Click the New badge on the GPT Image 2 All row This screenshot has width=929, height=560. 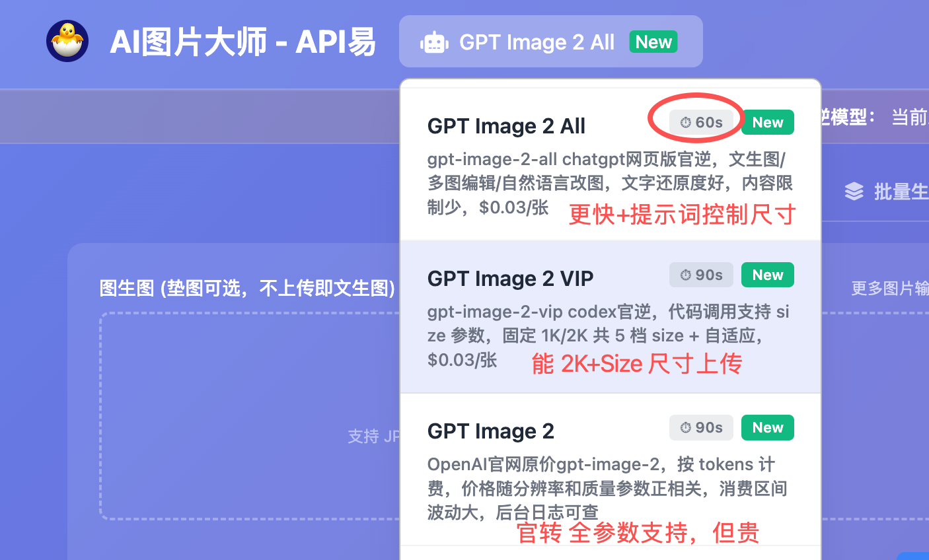tap(767, 122)
